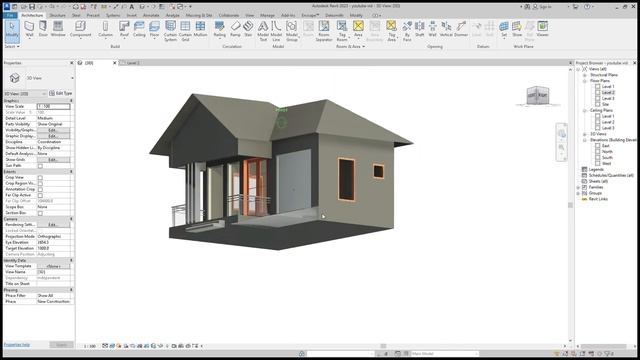Click the Edit Type button
This screenshot has width=640, height=360.
[x=60, y=93]
